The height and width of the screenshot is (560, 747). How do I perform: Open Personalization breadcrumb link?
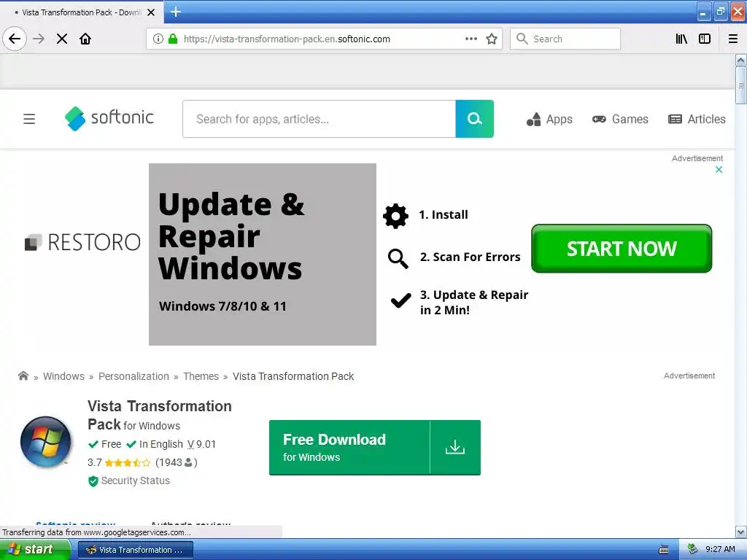tap(134, 376)
